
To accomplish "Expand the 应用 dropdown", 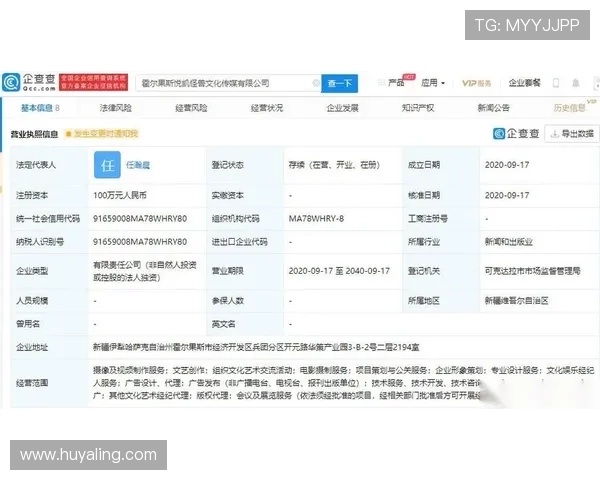I will tap(433, 83).
